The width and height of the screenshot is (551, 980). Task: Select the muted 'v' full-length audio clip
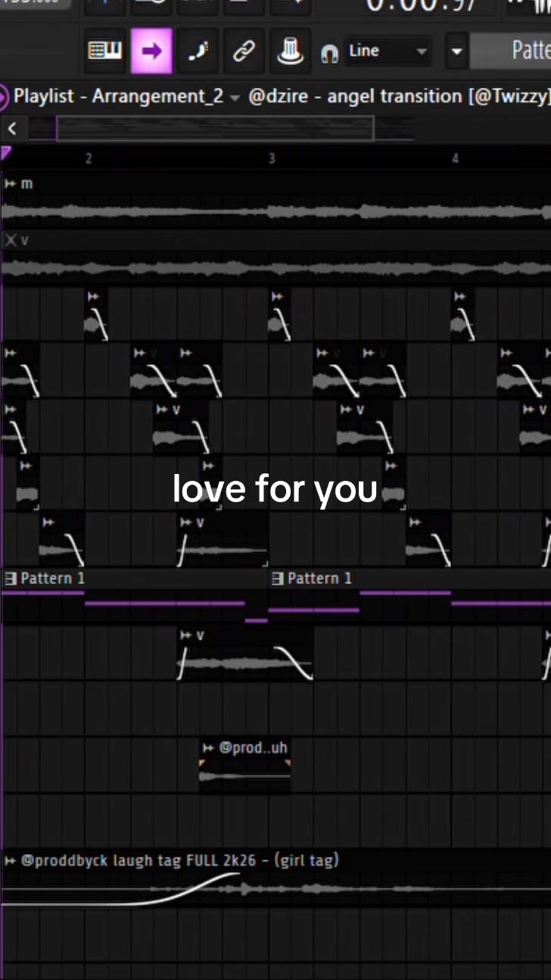[x=275, y=268]
